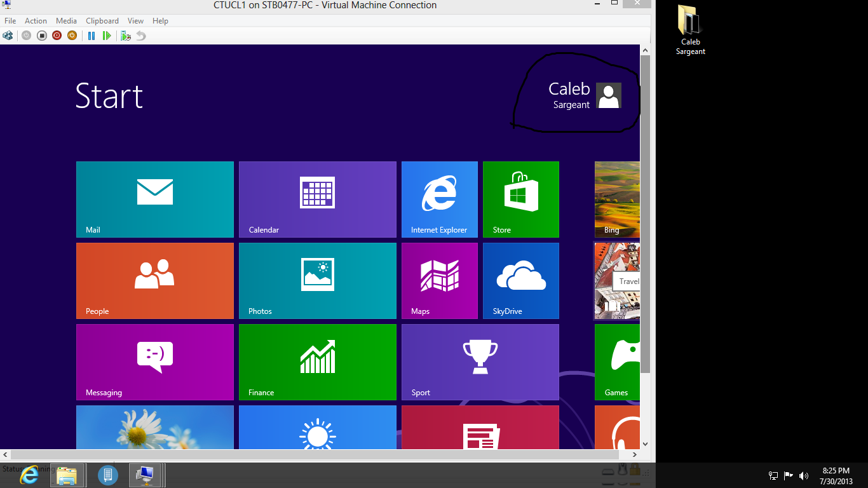Open the red News tile

[x=480, y=427]
